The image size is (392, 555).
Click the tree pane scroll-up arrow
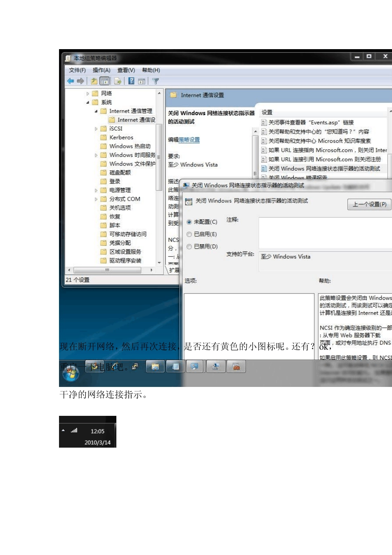159,93
